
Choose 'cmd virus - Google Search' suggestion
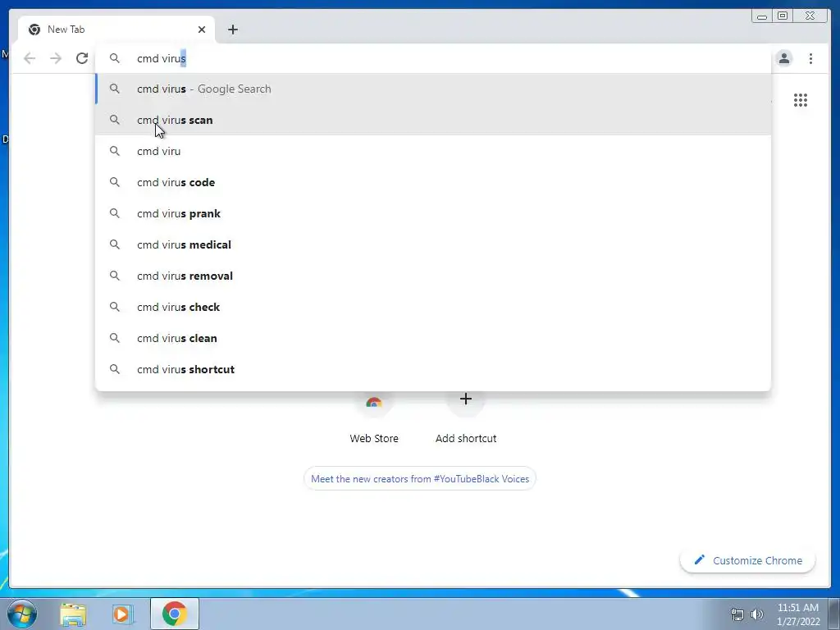click(433, 89)
